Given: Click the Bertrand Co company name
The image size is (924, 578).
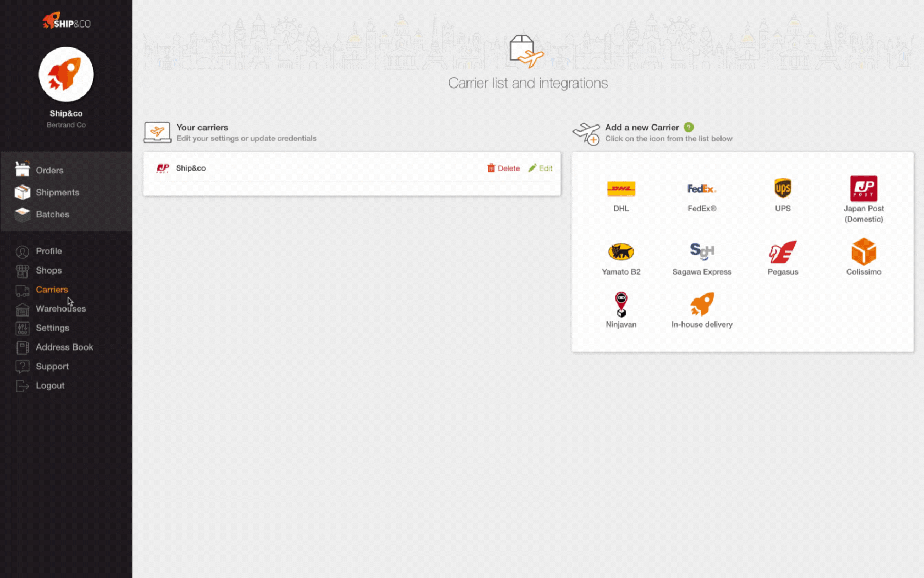Looking at the screenshot, I should (x=66, y=125).
